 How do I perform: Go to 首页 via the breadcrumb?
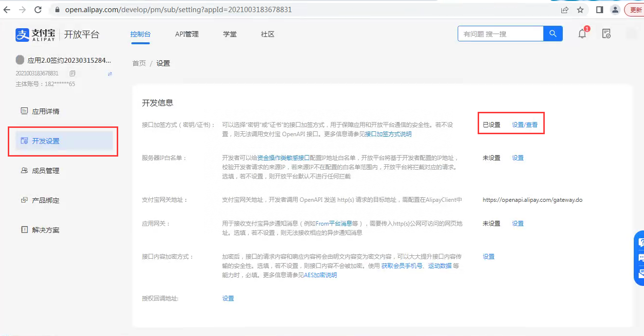tap(139, 63)
